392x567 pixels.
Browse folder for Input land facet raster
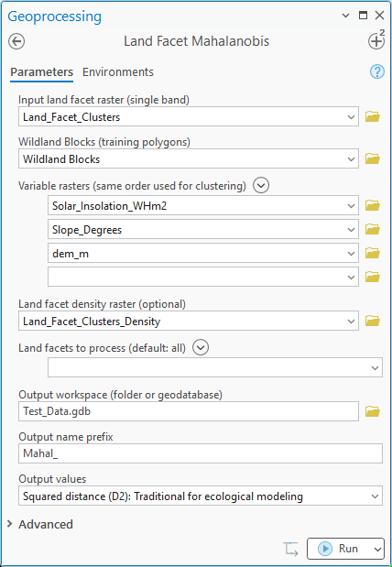click(x=373, y=116)
